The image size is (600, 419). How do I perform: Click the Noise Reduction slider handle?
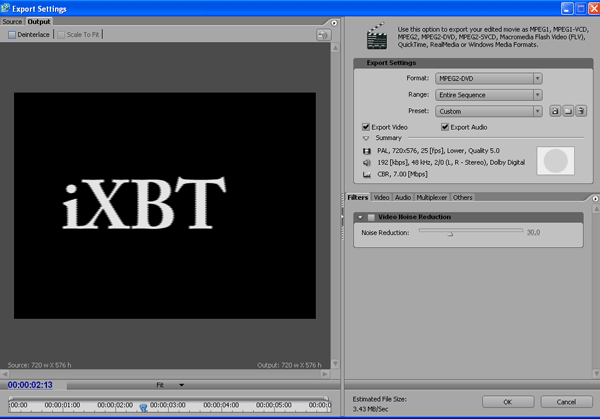[451, 233]
